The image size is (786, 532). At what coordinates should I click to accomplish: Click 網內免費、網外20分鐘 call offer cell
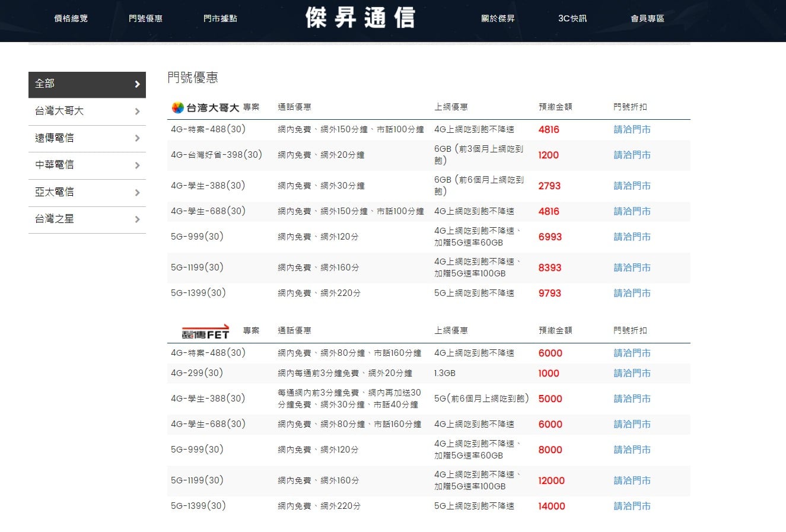click(321, 155)
